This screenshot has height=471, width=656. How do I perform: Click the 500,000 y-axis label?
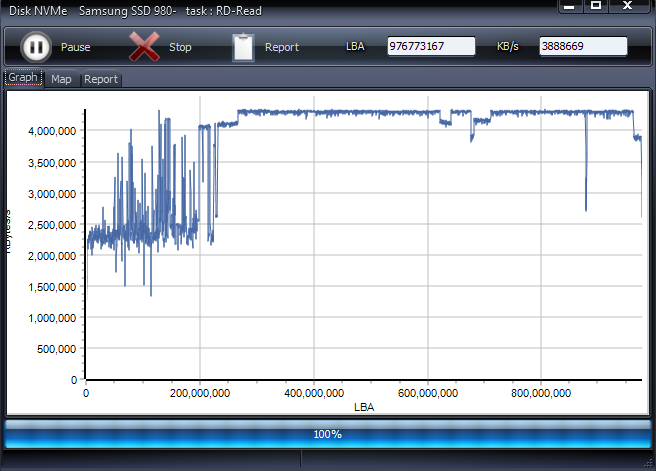(x=56, y=348)
